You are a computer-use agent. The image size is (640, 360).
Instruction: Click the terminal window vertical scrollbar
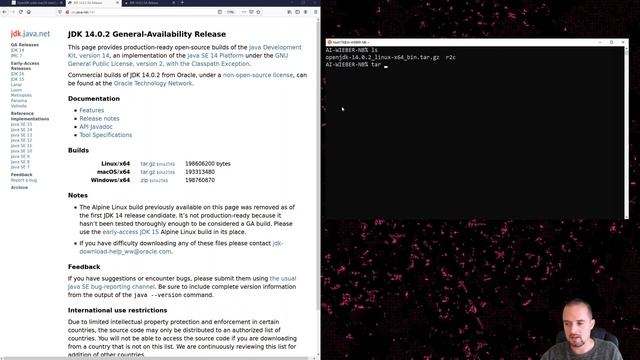[x=627, y=133]
